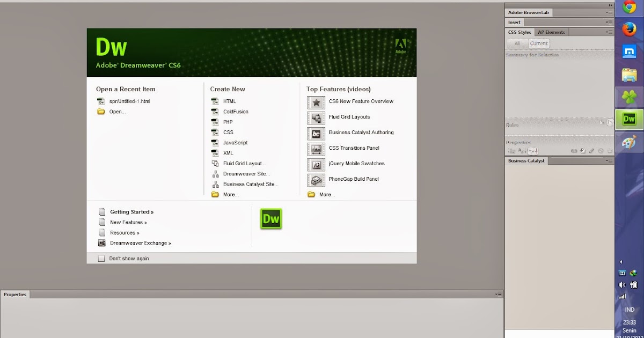Click New CSS Rule icon
Viewport: 644px width, 338px height.
pyautogui.click(x=583, y=151)
